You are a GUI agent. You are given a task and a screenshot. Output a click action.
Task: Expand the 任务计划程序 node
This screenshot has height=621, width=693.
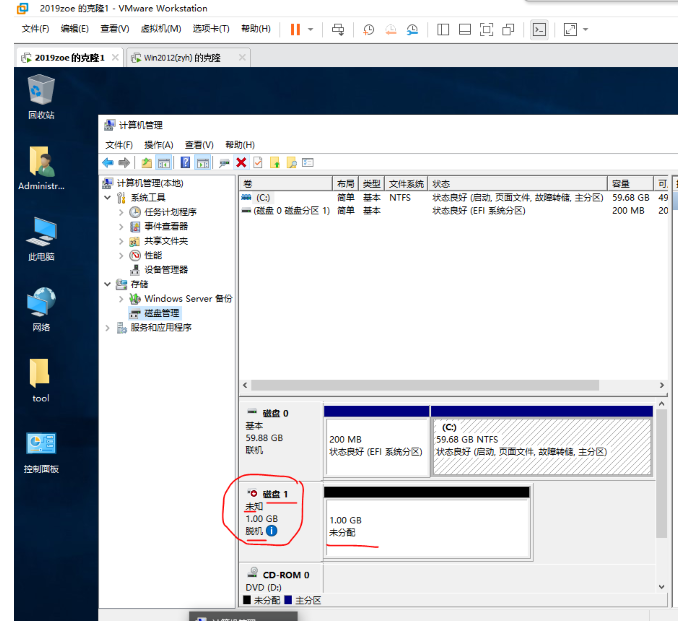121,212
